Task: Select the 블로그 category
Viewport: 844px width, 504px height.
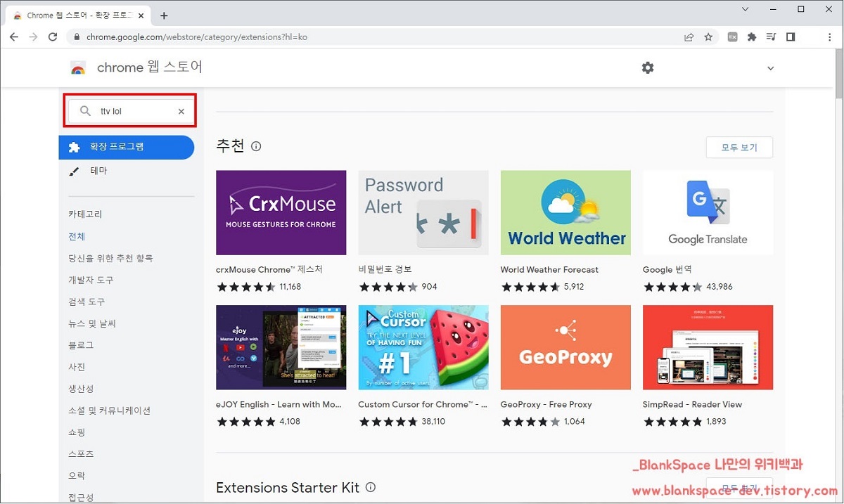Action: tap(81, 345)
